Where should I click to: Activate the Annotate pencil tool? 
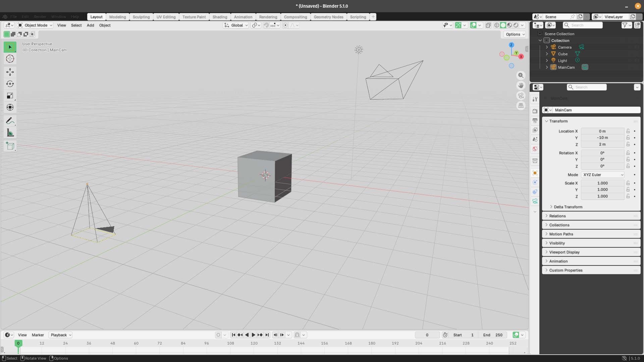click(10, 121)
